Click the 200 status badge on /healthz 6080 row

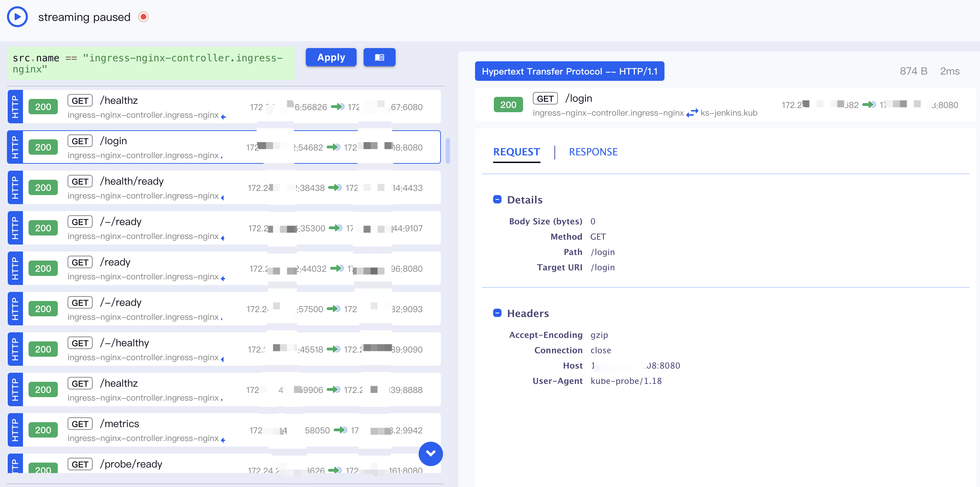pos(43,107)
